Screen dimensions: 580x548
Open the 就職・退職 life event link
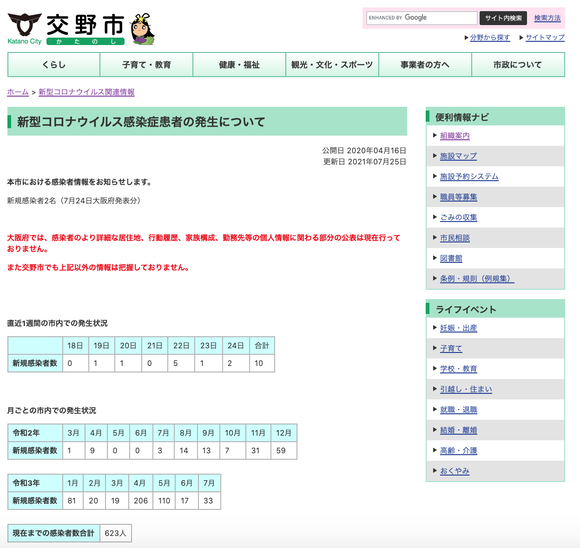[x=458, y=410]
